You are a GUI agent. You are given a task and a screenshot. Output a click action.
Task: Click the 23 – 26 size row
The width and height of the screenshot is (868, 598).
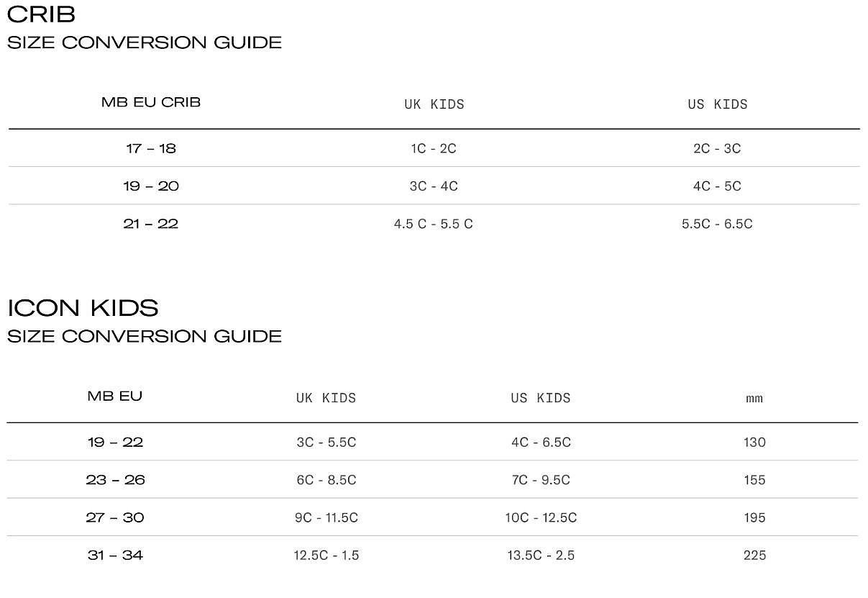[x=432, y=480]
